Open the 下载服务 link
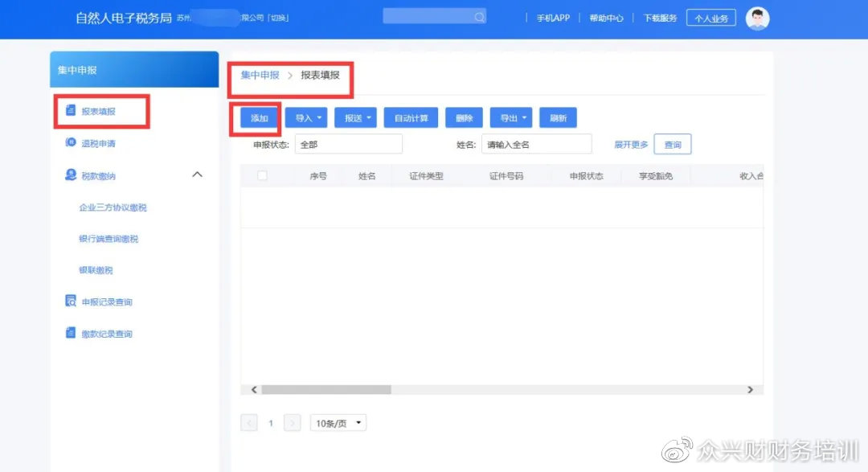868x472 pixels. (x=660, y=18)
